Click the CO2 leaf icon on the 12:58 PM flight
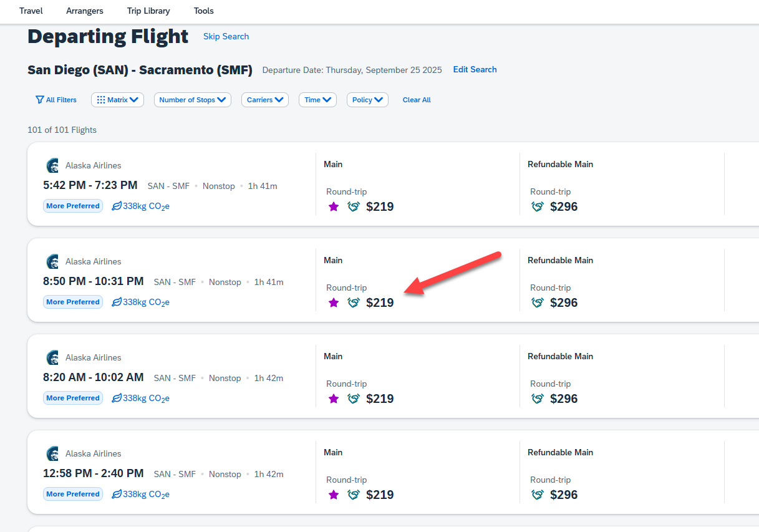Viewport: 759px width, 532px height. tap(116, 494)
